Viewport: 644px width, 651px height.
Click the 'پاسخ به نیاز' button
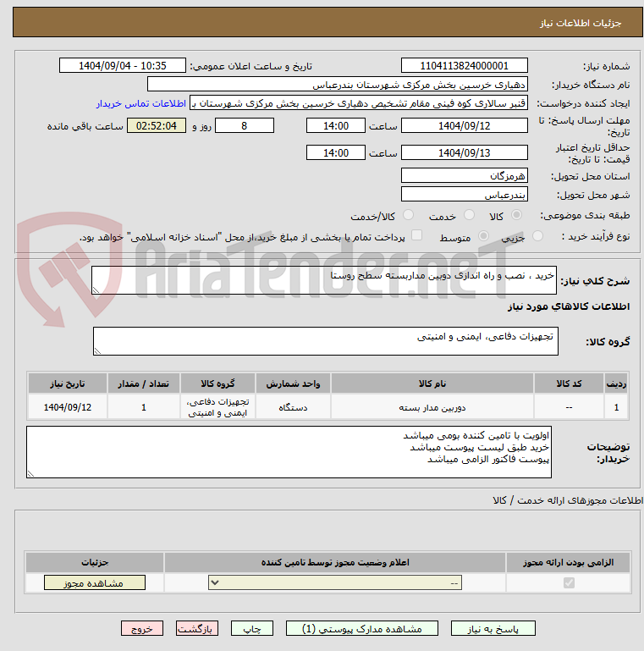[x=493, y=629]
